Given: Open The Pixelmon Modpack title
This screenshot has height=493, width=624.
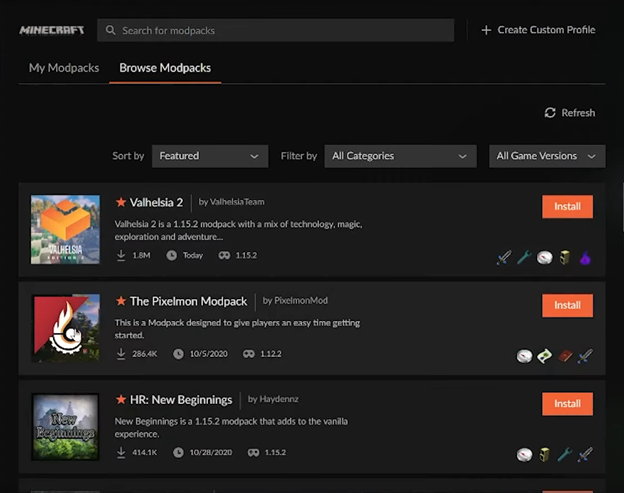Looking at the screenshot, I should pos(188,301).
